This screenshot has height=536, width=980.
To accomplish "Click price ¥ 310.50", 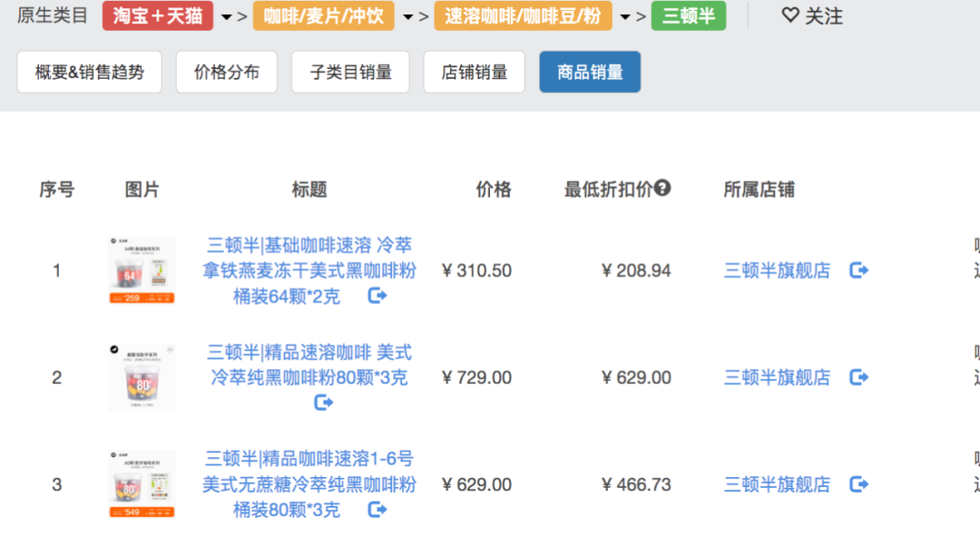I will point(476,270).
